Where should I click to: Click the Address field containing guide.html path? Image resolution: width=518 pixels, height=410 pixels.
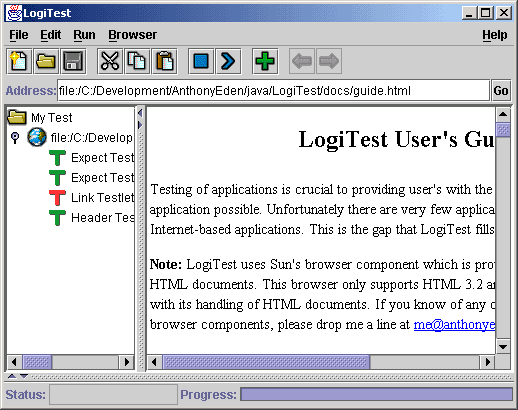pyautogui.click(x=273, y=90)
